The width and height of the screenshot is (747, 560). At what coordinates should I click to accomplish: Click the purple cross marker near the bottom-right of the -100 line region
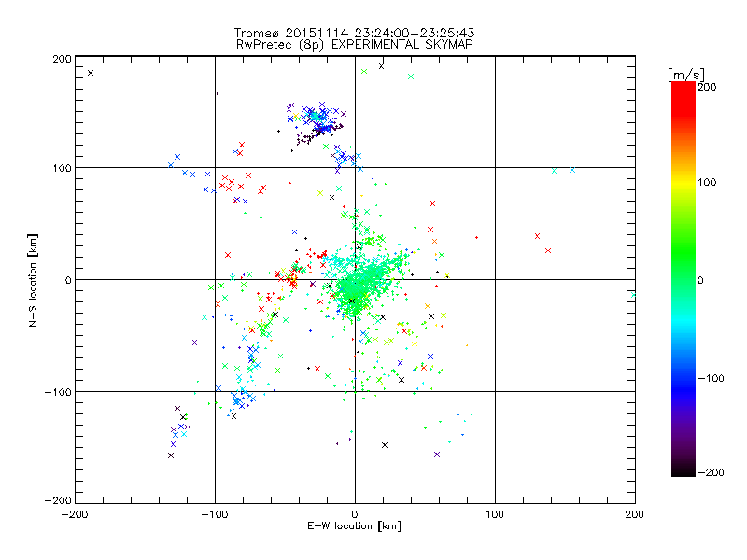click(437, 455)
